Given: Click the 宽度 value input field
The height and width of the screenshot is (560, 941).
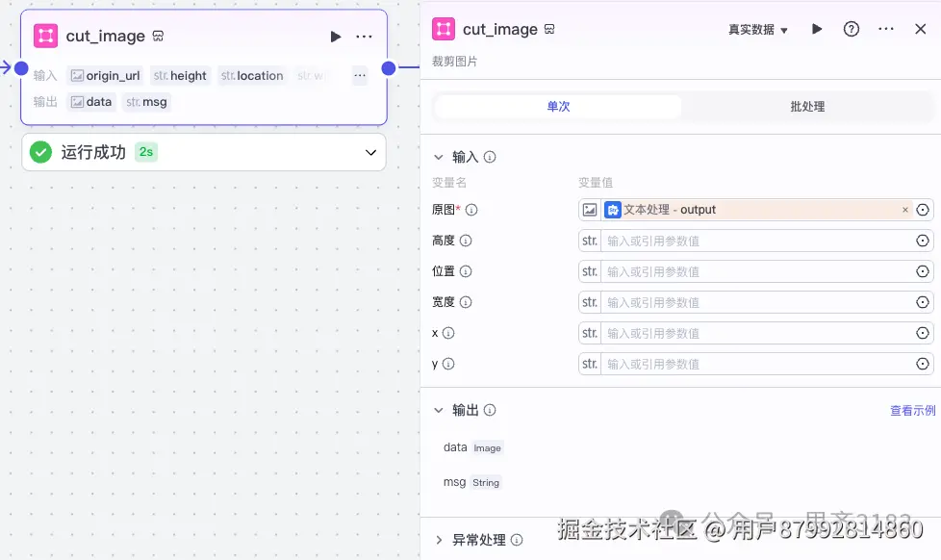Looking at the screenshot, I should coord(756,302).
